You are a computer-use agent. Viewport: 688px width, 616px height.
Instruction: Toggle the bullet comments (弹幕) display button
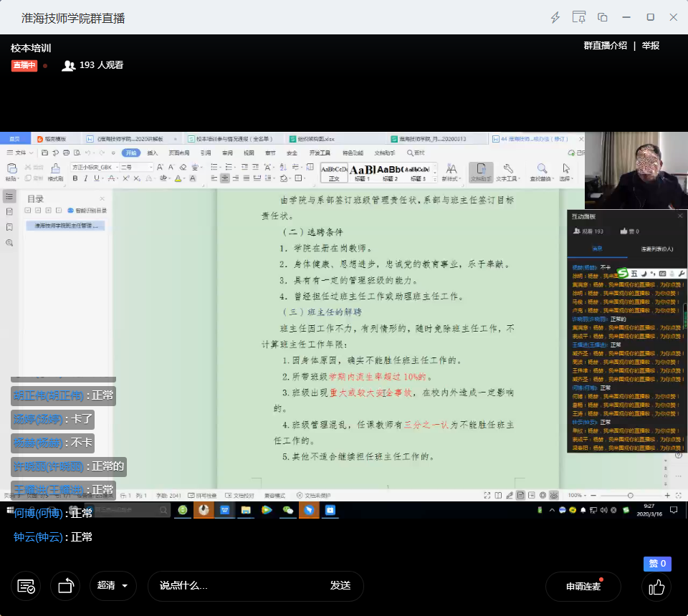click(26, 586)
